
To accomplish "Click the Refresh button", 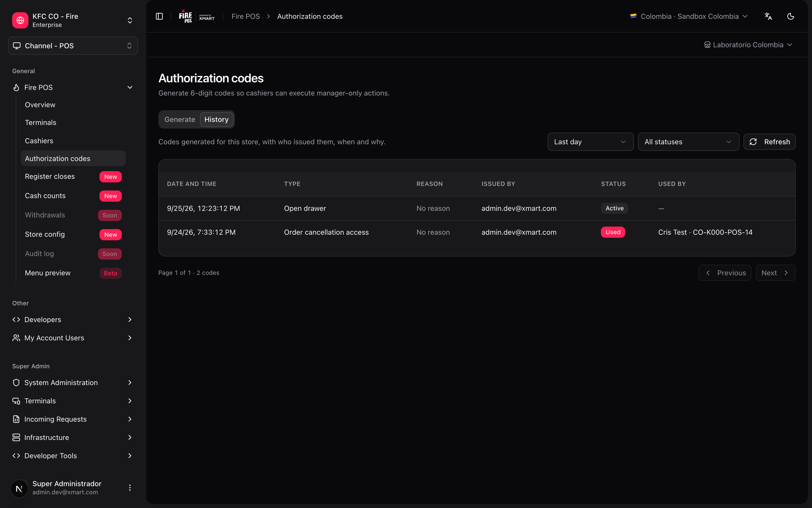I will coord(769,142).
